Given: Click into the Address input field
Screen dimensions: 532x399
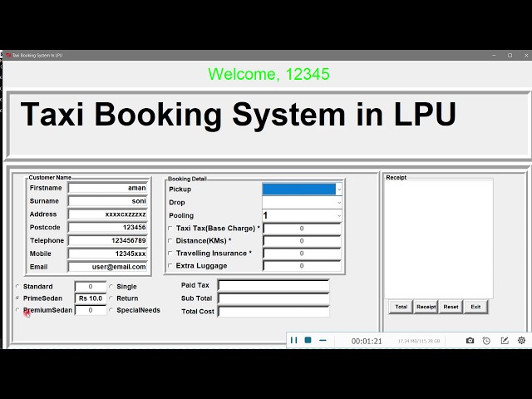Looking at the screenshot, I should pos(107,214).
